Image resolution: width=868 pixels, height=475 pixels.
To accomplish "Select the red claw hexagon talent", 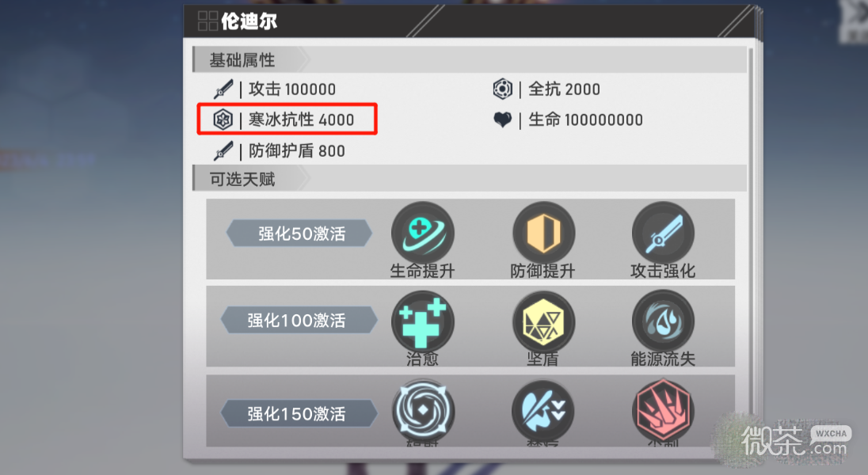I will click(663, 410).
